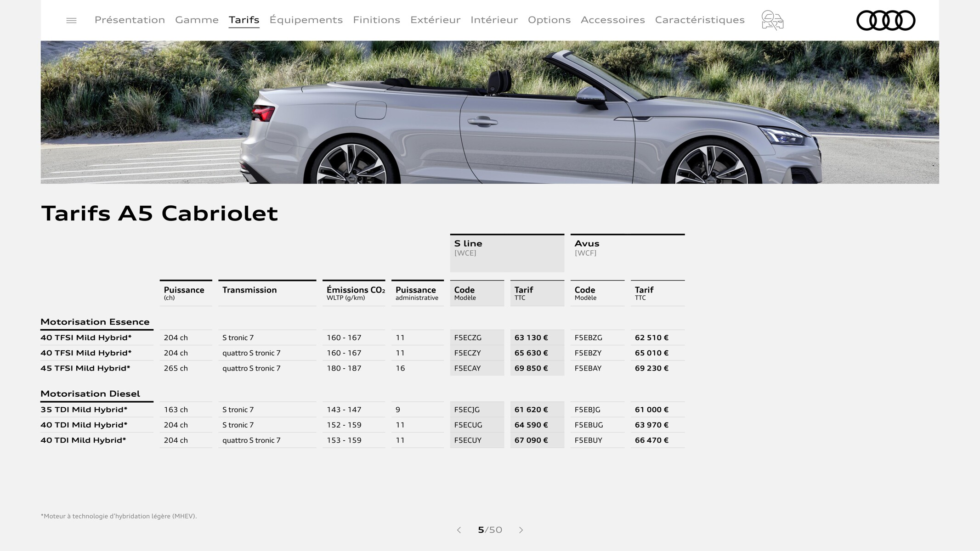Click model code F5ECJG
Screen dimensions: 980x551
467,410
